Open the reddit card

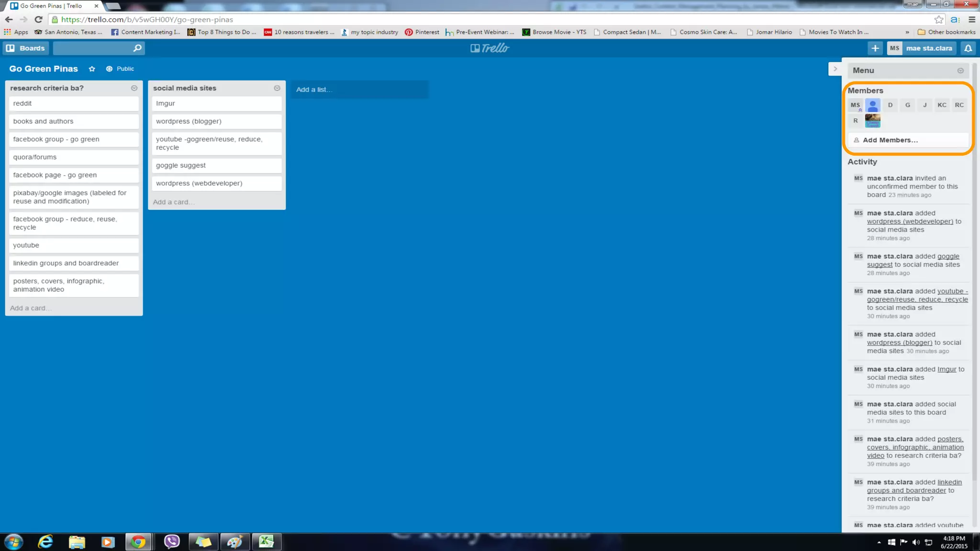pos(74,103)
